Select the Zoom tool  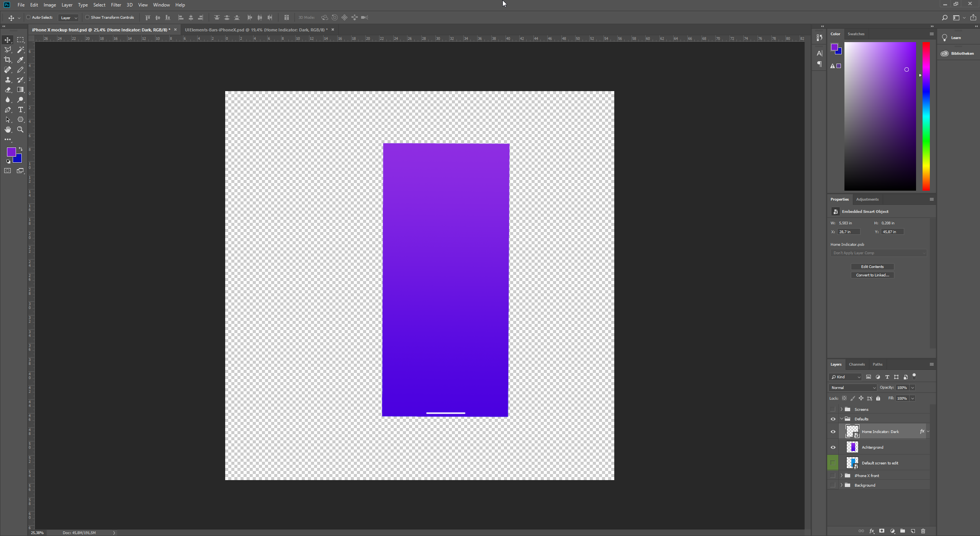pos(20,130)
